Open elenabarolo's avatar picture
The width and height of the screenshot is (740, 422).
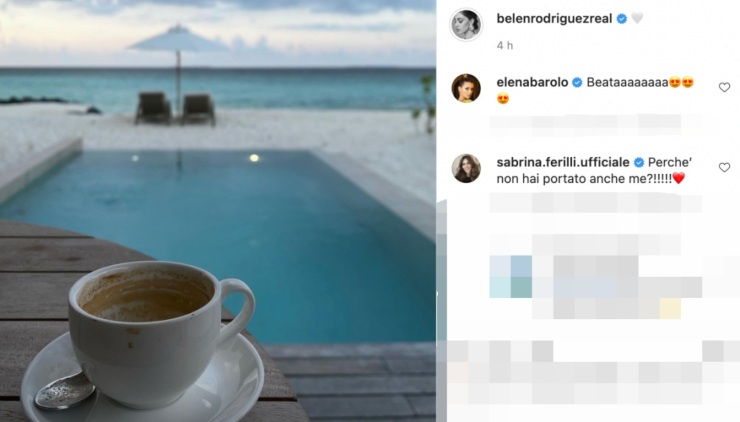pos(466,88)
